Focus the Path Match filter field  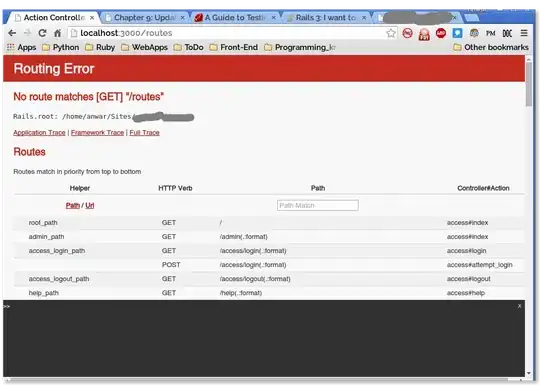coord(318,205)
